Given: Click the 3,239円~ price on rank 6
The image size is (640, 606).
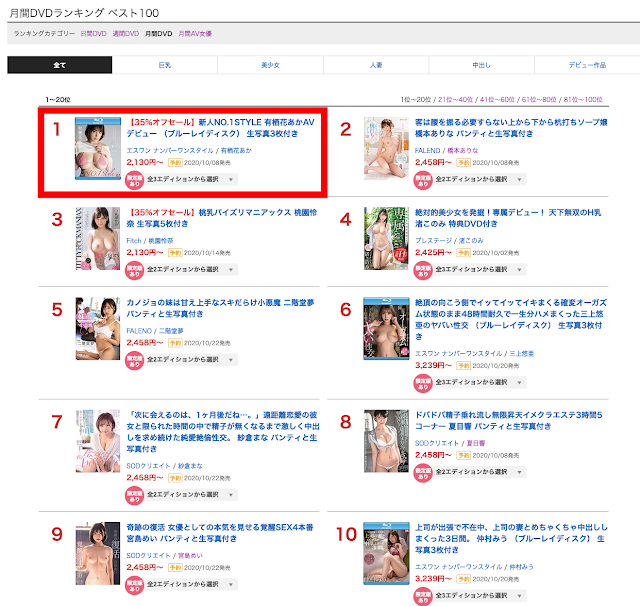Looking at the screenshot, I should point(433,365).
